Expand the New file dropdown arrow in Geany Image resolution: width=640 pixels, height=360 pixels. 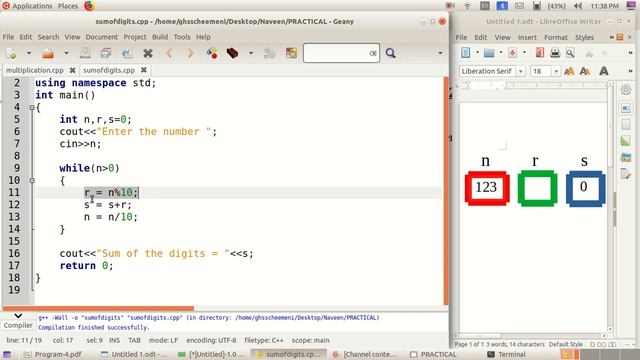tap(29, 53)
